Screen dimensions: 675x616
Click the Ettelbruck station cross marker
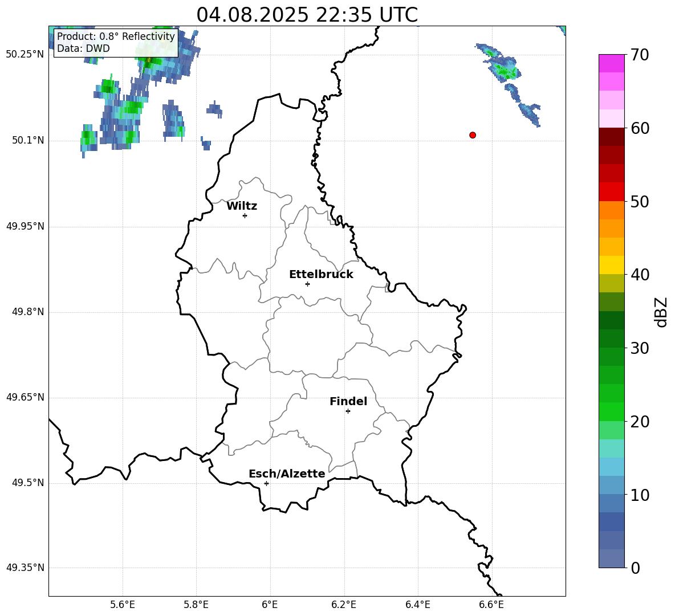click(x=307, y=284)
